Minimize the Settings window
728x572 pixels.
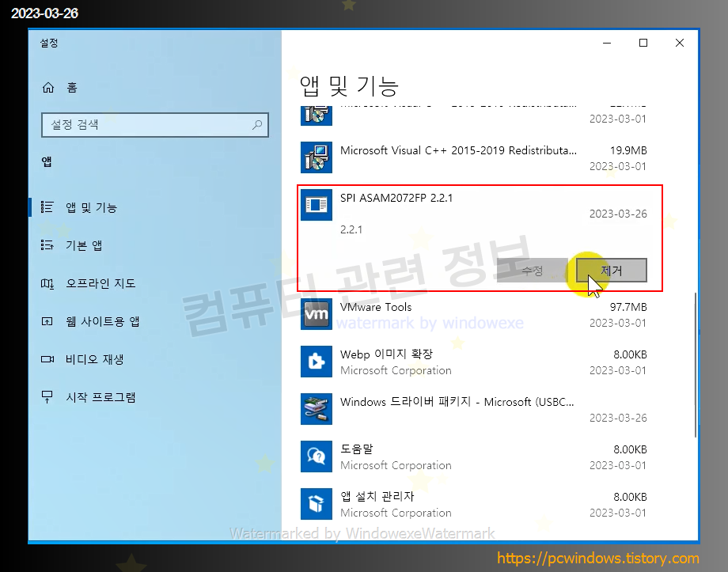tap(607, 43)
